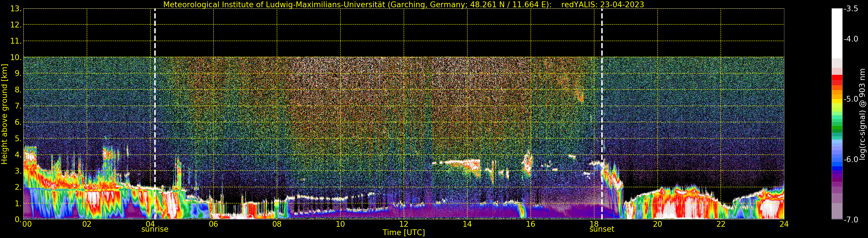Click time axis tick label 24
Screen dimensions: 868x238
784,224
